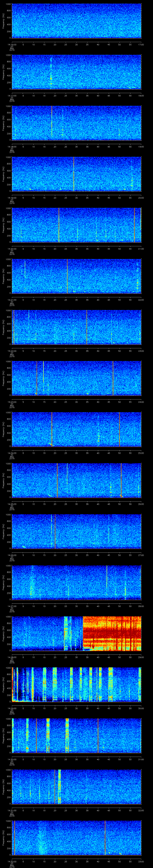Open the spectrogram panel starting at 14:27:00
The image size is (153, 868).
click(x=77, y=583)
